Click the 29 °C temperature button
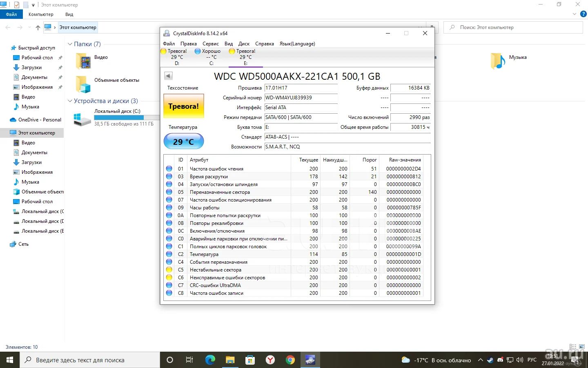This screenshot has height=368, width=588. pyautogui.click(x=184, y=141)
